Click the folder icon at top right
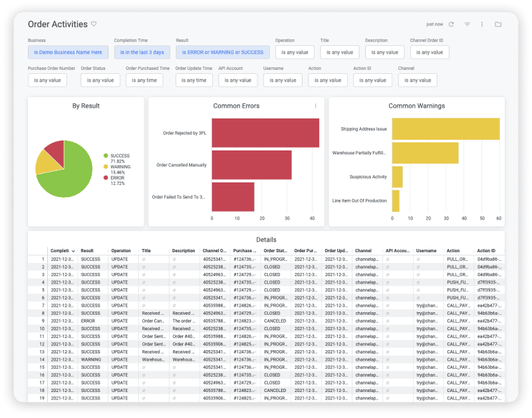 [499, 24]
